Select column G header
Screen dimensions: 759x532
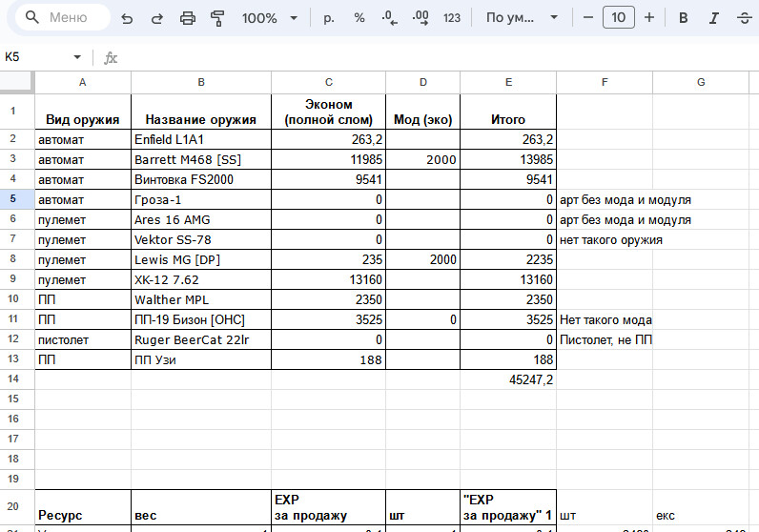click(x=701, y=82)
